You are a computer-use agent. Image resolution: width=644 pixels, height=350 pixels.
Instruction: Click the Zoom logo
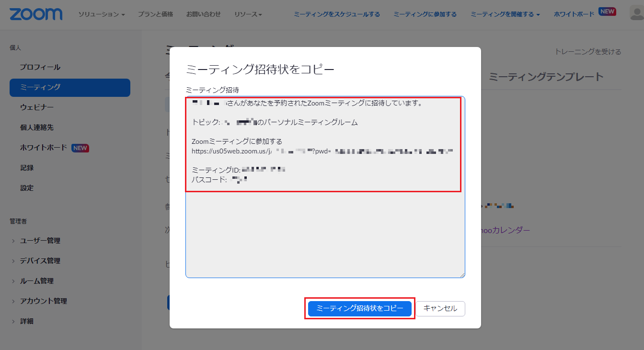click(36, 14)
